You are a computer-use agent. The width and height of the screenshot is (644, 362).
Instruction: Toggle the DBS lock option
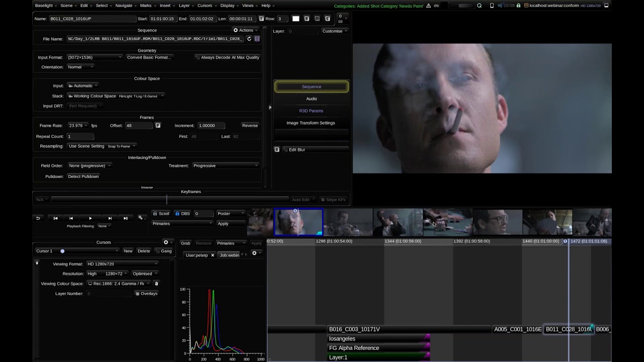(x=182, y=214)
